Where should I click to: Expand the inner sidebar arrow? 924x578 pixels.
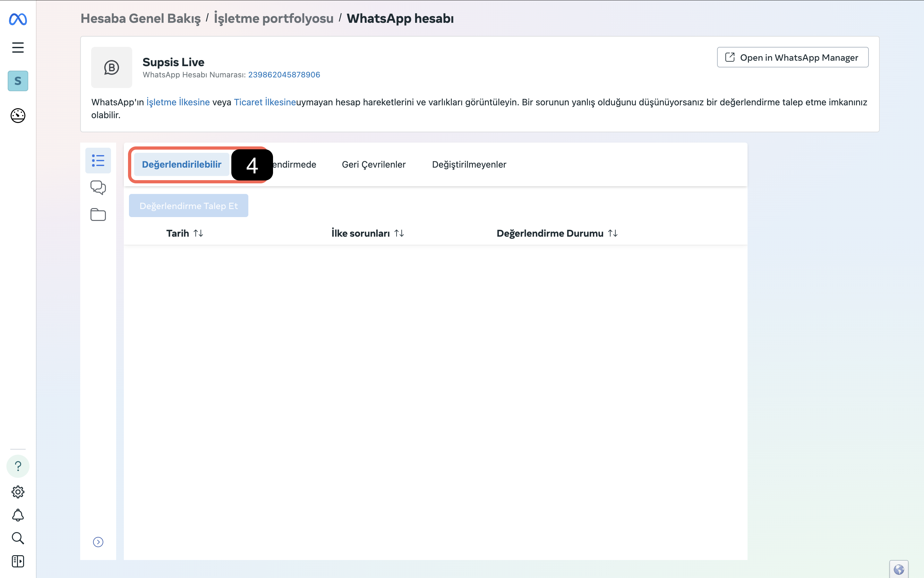pyautogui.click(x=98, y=542)
